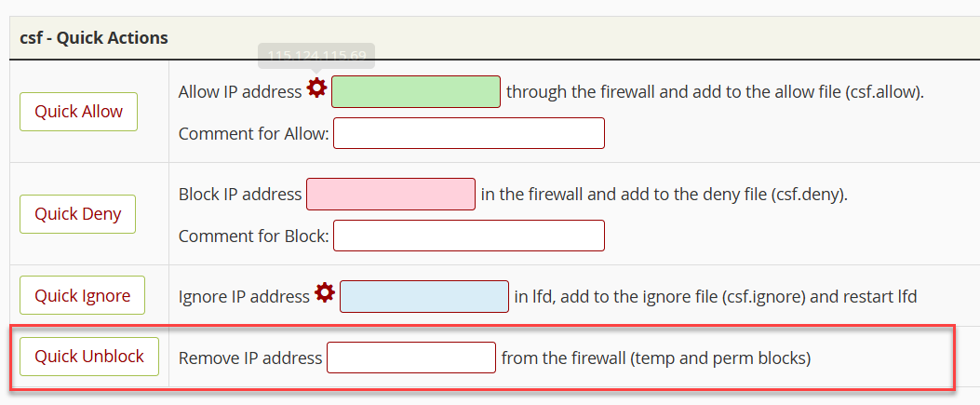Click the gear icon beside Allow IP address

pos(316,88)
